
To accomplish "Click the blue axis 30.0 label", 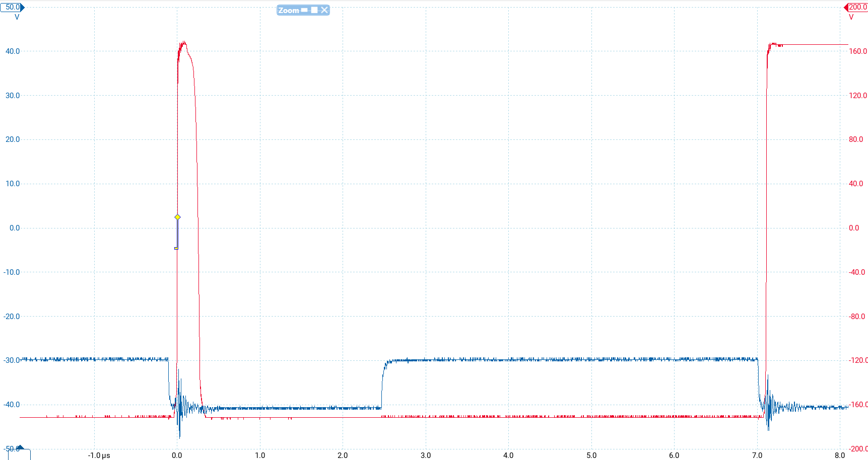I will click(13, 95).
